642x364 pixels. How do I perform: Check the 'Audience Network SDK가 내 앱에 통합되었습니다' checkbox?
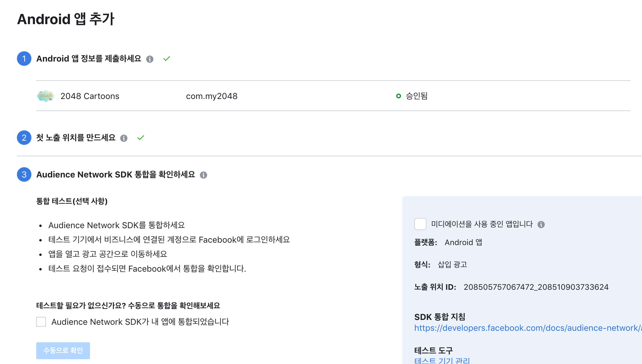tap(41, 322)
